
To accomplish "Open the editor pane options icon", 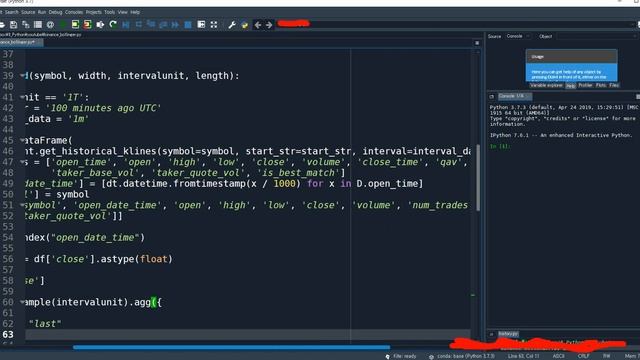I will point(477,43).
